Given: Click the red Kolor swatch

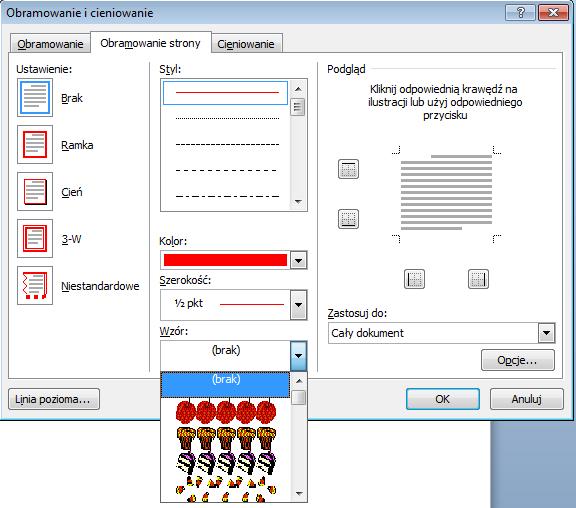Looking at the screenshot, I should [x=225, y=260].
